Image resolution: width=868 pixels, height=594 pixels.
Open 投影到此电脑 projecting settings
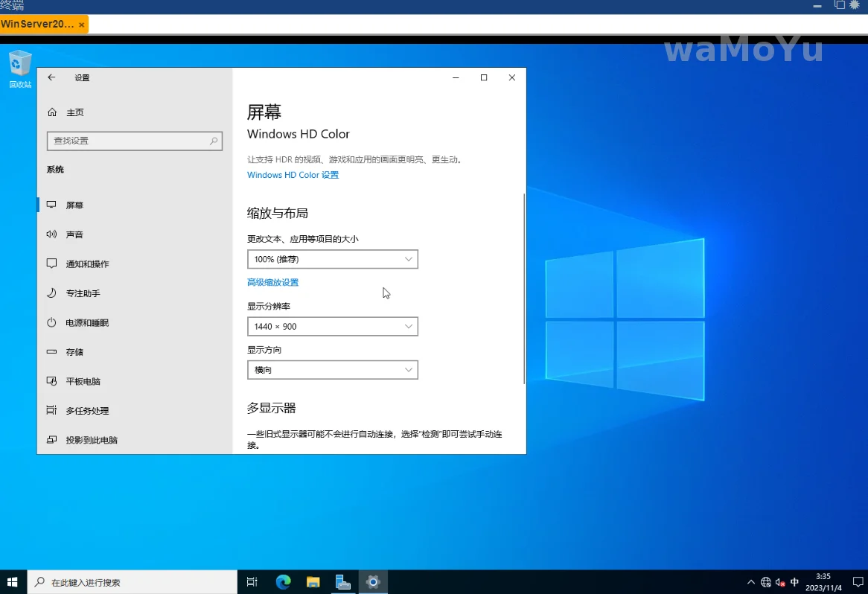tap(91, 440)
